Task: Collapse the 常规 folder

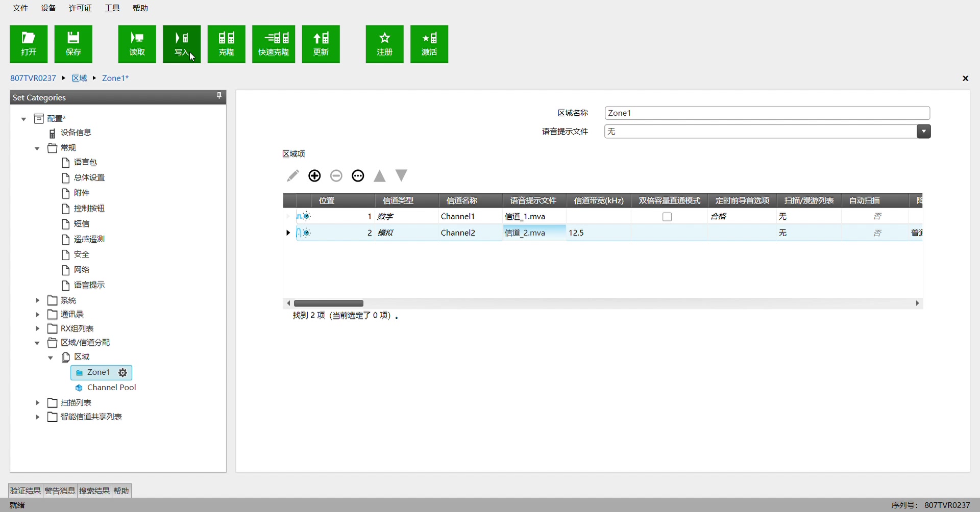Action: 37,148
